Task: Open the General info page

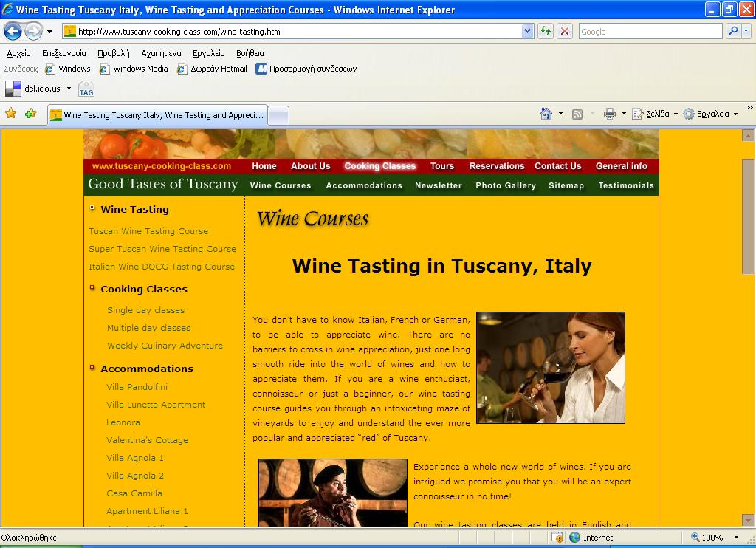Action: (622, 166)
